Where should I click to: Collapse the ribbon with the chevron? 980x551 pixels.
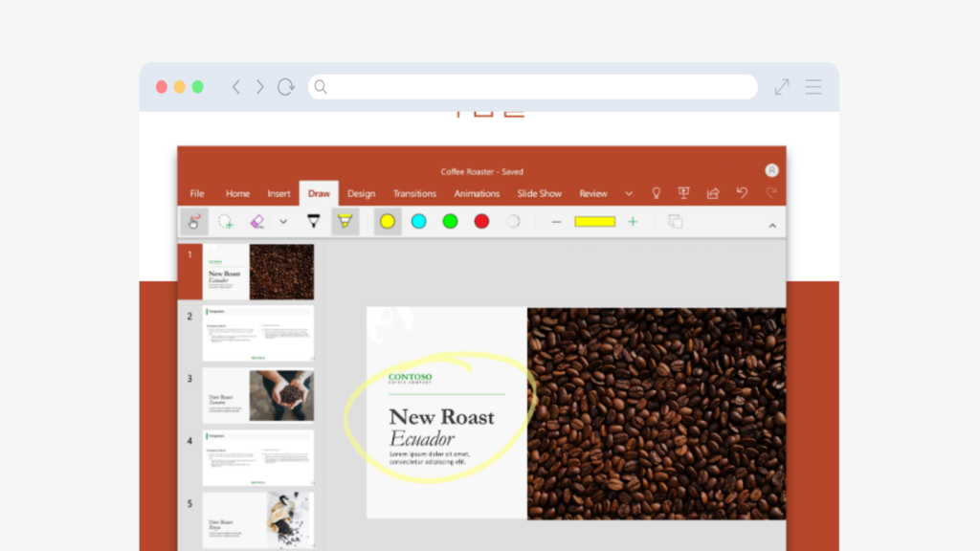pos(772,226)
